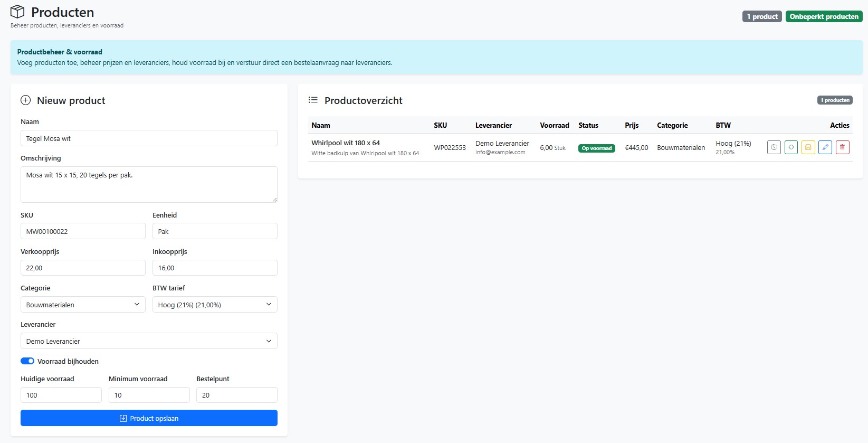Click the Minimum voorraad field
Screen dimensions: 868x443
(149, 395)
